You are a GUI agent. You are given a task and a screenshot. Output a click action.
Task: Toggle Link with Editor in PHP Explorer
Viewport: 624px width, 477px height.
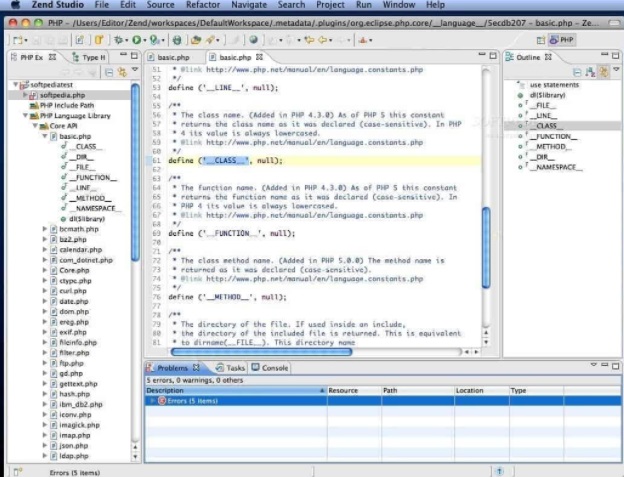point(122,72)
